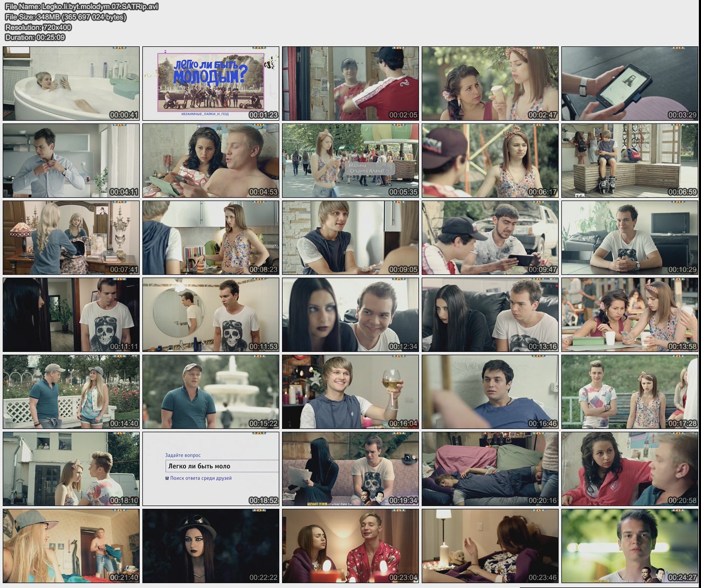Click the 'Задайте вопрос' search input field

tap(221, 466)
